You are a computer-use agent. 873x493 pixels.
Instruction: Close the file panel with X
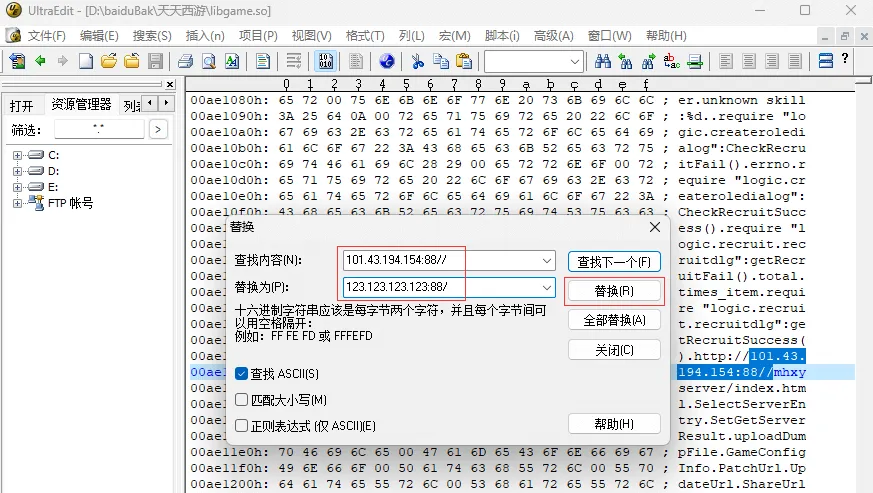tap(170, 85)
